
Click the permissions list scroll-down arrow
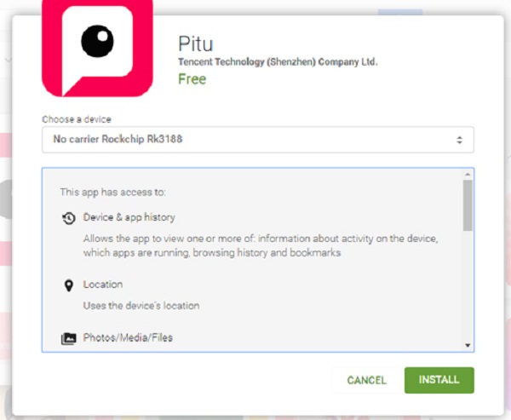pos(468,345)
